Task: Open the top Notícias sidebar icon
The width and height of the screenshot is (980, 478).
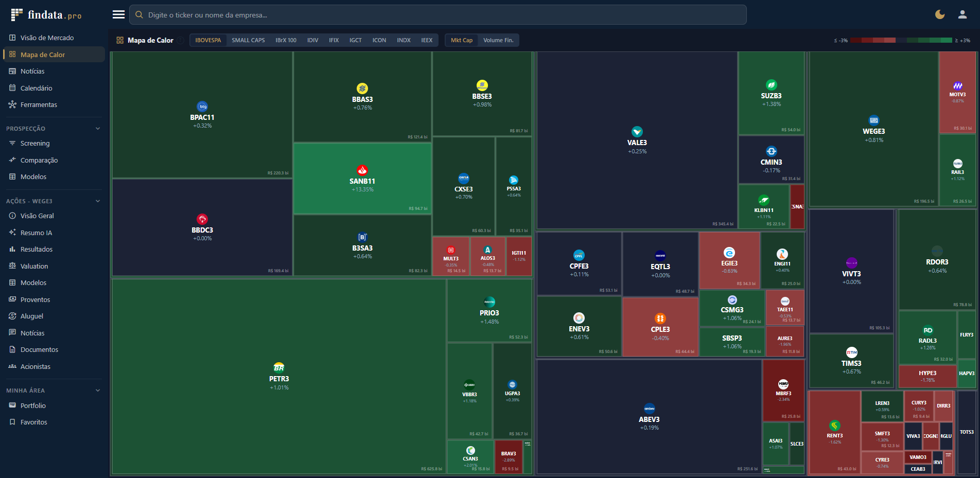Action: point(12,71)
